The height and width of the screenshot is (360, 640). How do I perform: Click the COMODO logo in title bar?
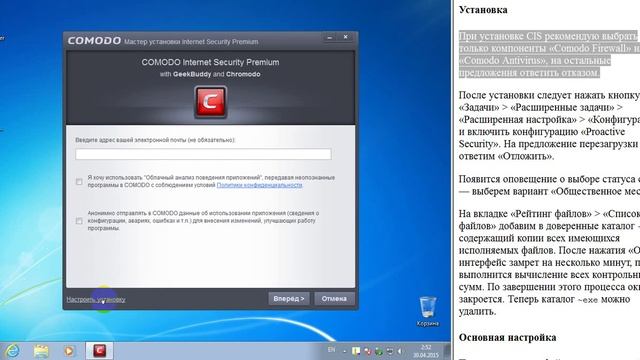(x=94, y=41)
